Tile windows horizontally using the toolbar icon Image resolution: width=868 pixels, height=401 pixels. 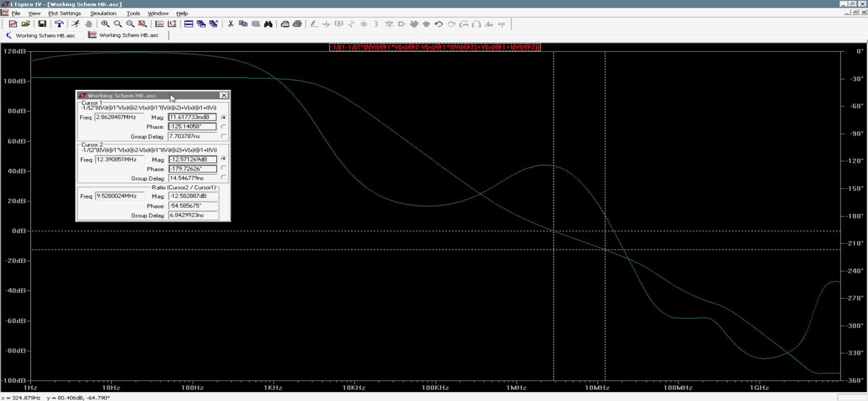tap(189, 24)
